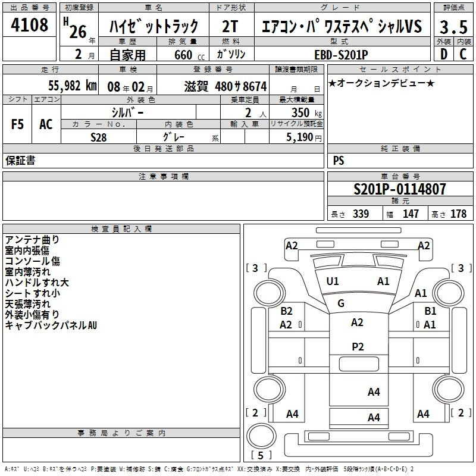This screenshot has width=476, height=476.
Task: Click the U1 dent marker on hood
Action: [x=333, y=281]
